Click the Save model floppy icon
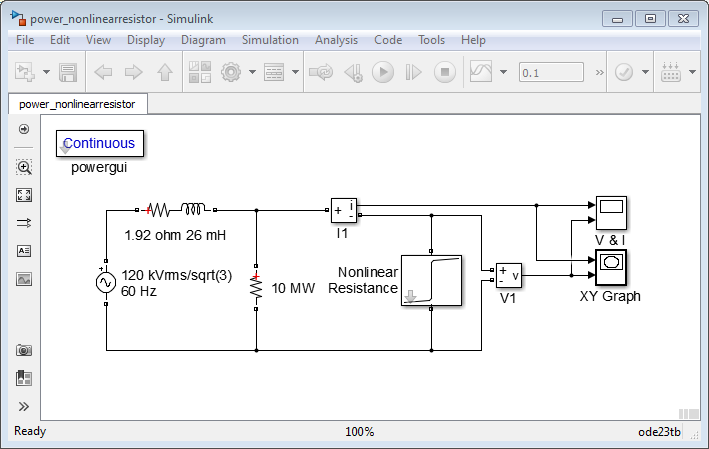 coord(68,73)
